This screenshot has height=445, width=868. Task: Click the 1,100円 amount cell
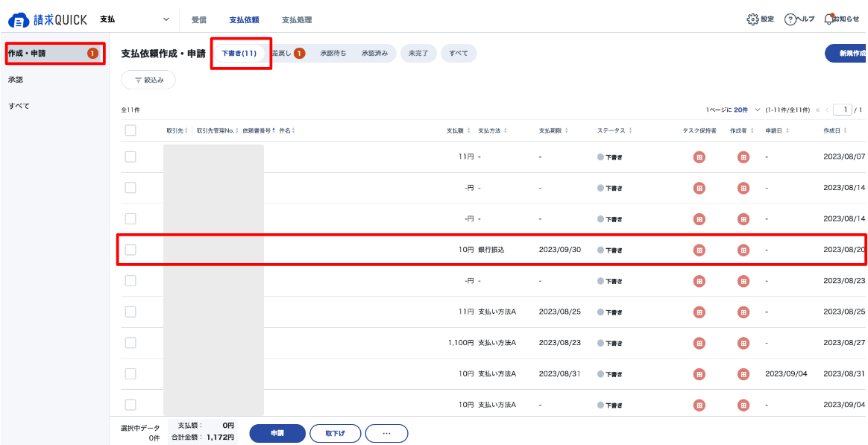point(461,343)
